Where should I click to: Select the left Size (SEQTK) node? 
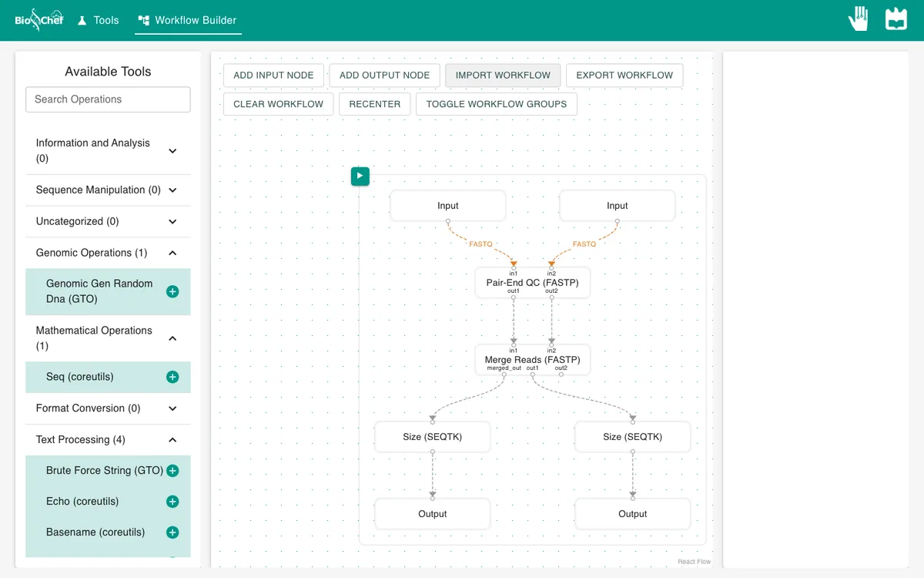click(x=433, y=437)
